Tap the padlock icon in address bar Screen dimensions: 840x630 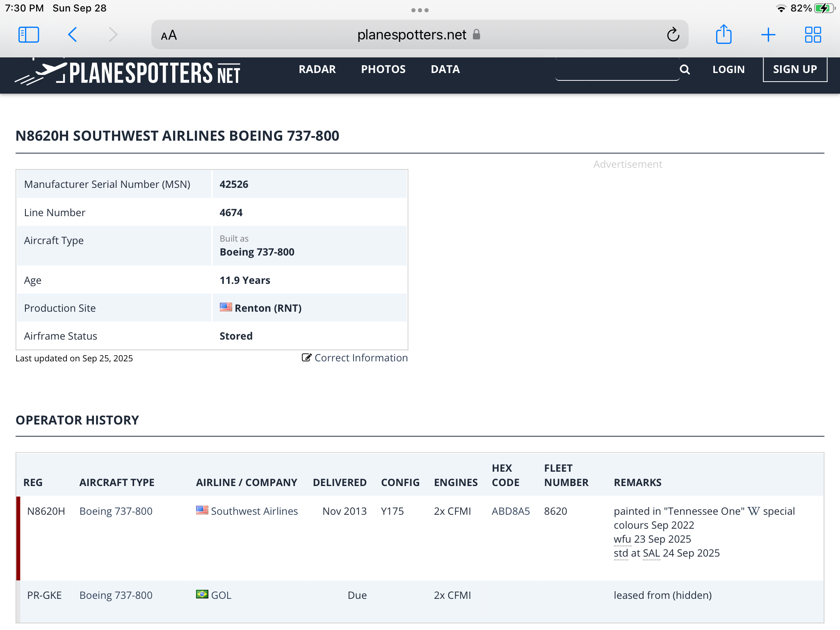[476, 34]
